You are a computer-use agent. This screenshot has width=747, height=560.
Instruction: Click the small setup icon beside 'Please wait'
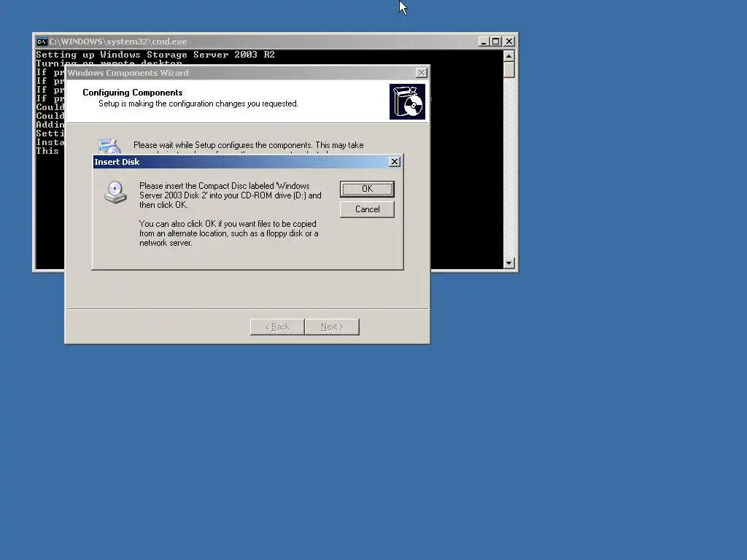(x=109, y=146)
